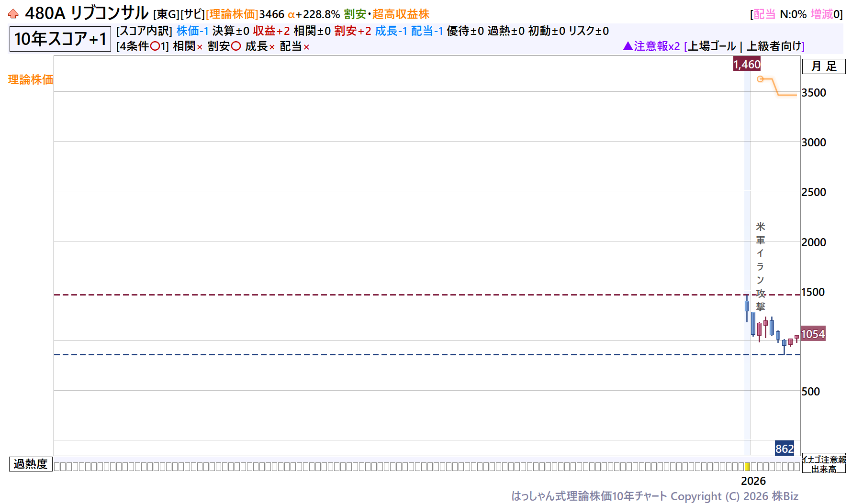
Task: Open the 上場ゴール warning tag
Action: (712, 46)
